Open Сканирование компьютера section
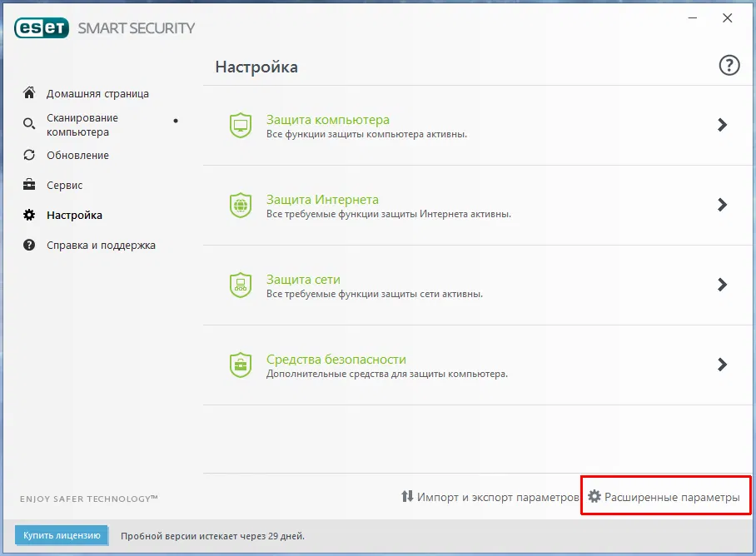Viewport: 756px width, 556px height. [82, 125]
